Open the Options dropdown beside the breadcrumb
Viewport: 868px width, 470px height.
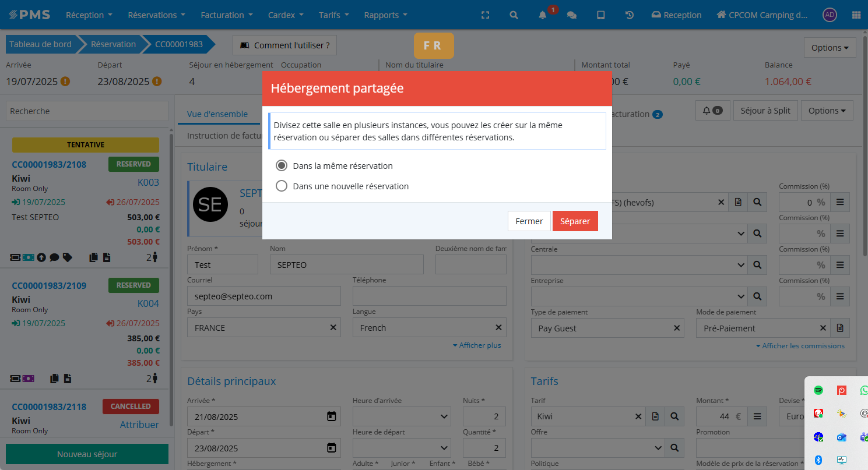[x=830, y=48]
